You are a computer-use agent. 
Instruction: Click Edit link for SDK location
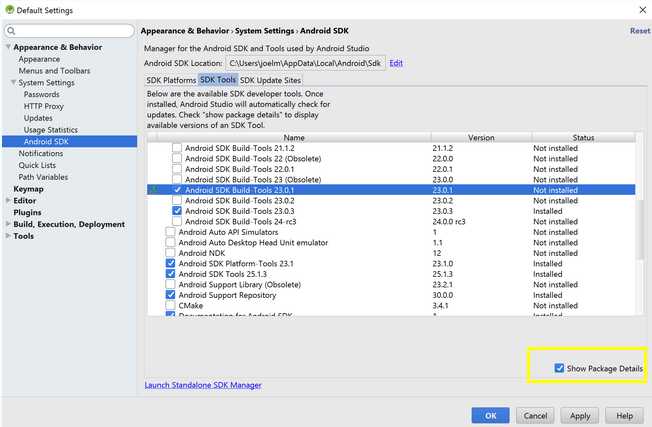tap(396, 63)
